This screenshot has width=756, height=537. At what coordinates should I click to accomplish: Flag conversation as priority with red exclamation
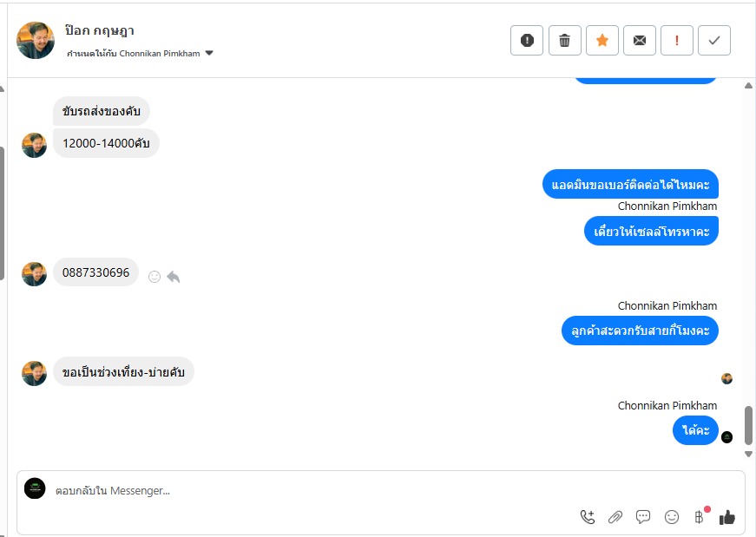click(677, 41)
